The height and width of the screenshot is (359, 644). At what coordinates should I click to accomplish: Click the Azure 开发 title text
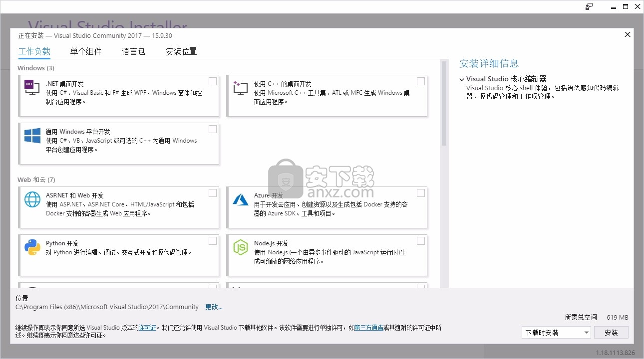point(269,195)
